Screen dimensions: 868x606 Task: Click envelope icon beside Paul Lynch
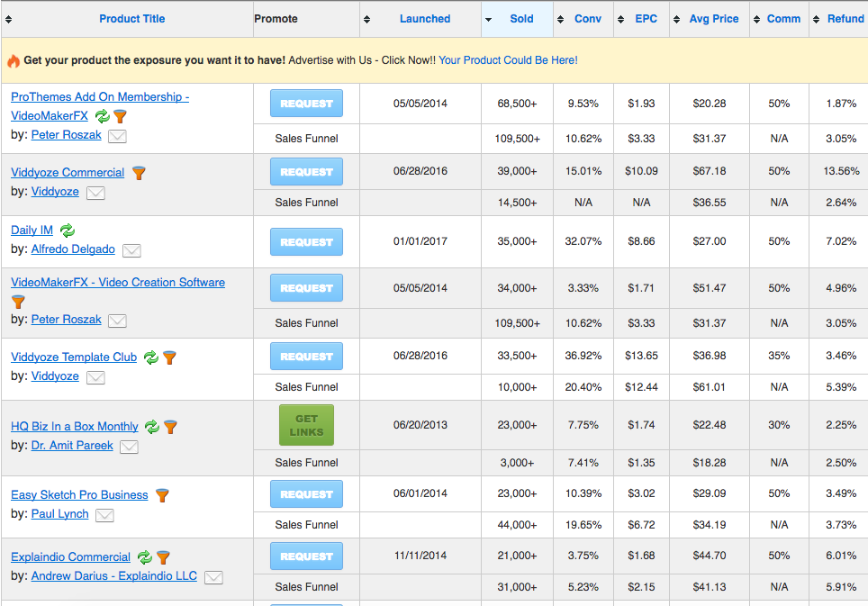(104, 515)
